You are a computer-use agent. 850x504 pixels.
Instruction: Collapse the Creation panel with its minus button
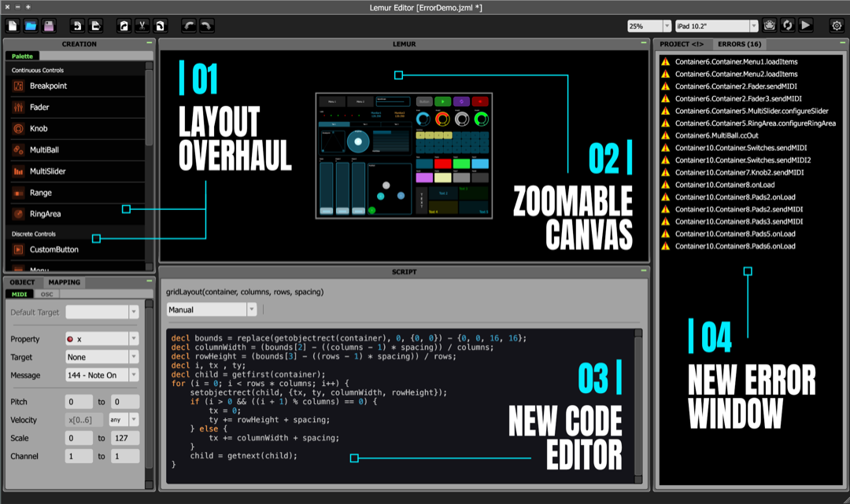149,42
